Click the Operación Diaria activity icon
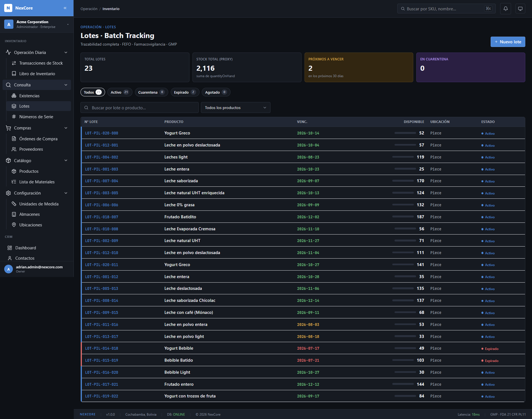 [x=8, y=52]
